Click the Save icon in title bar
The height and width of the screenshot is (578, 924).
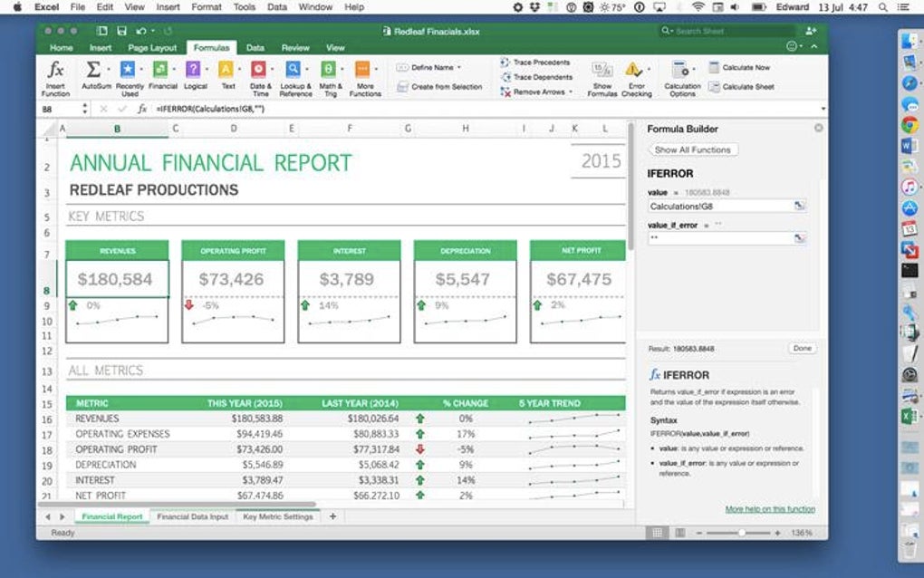[x=122, y=31]
